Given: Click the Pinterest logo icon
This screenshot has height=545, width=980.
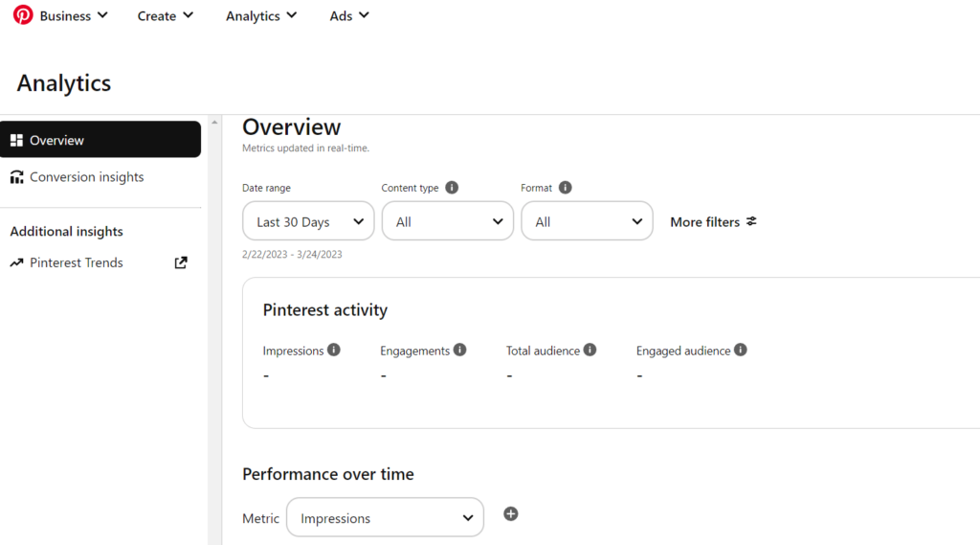Looking at the screenshot, I should [22, 15].
